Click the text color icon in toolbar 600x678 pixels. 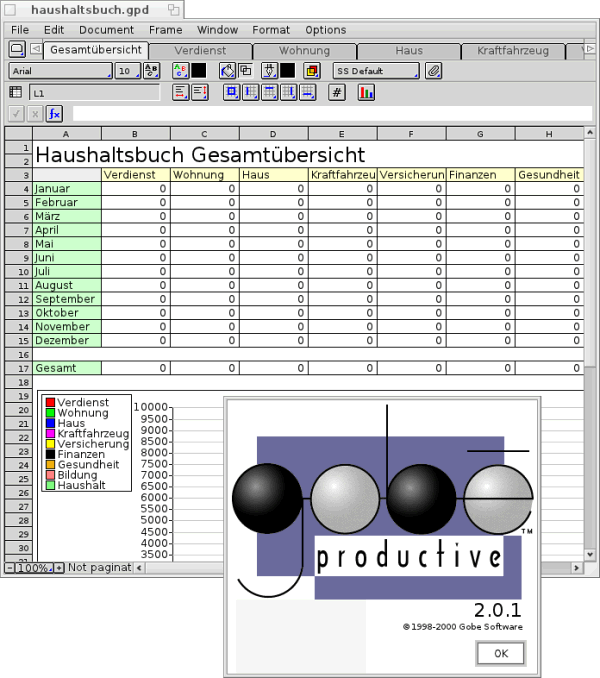click(x=180, y=71)
